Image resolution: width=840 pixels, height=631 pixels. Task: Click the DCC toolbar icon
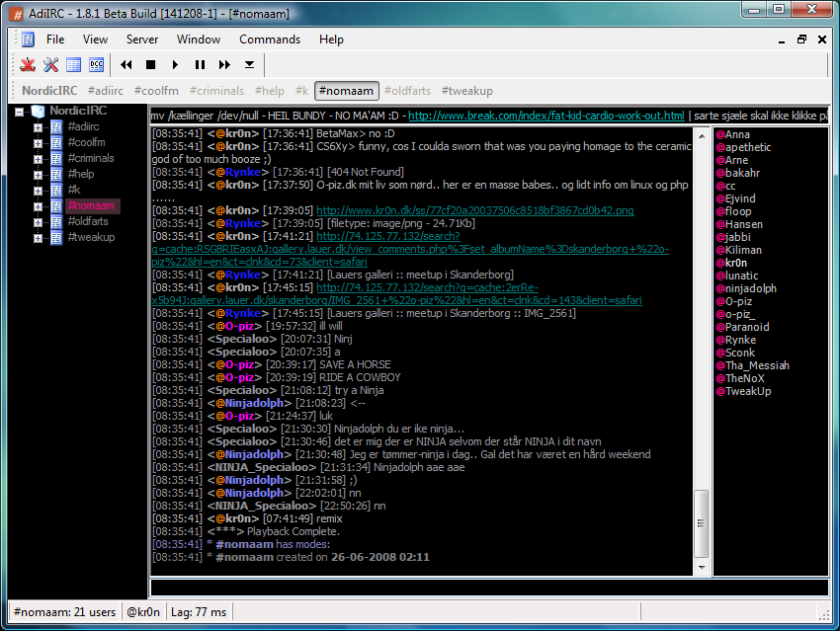tap(97, 65)
